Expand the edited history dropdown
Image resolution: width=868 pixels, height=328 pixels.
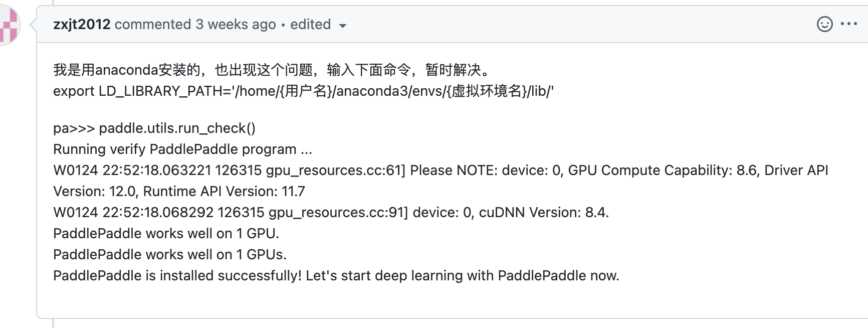coord(344,25)
